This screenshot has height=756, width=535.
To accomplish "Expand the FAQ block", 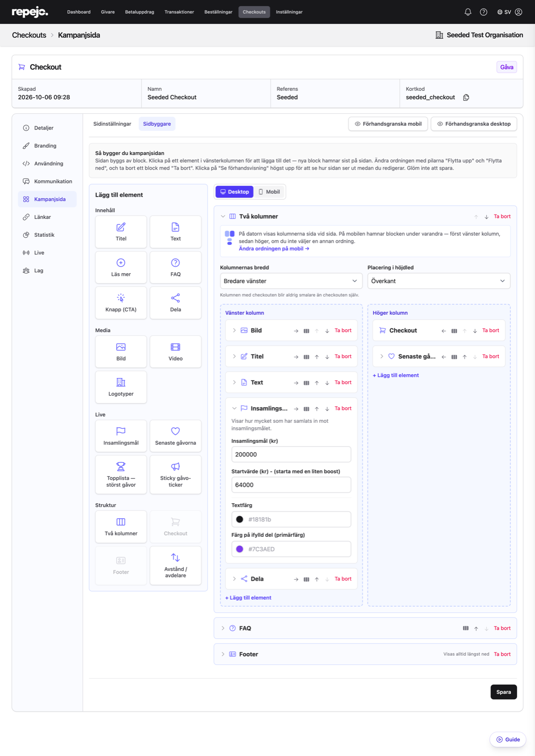I will pyautogui.click(x=223, y=628).
